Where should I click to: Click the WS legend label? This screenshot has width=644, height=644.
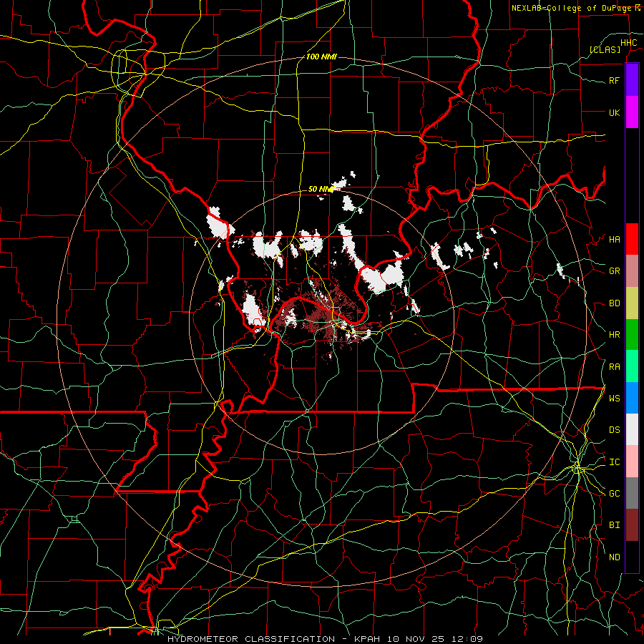click(615, 399)
